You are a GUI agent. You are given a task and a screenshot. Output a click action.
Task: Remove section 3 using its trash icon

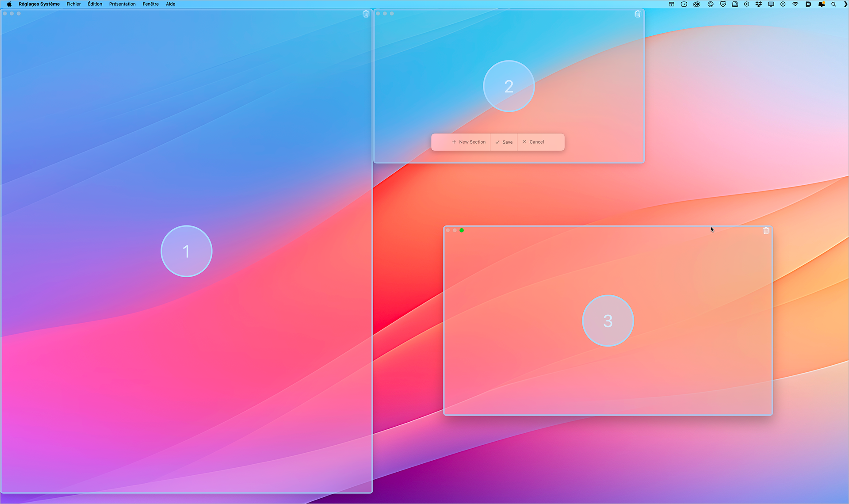point(766,231)
